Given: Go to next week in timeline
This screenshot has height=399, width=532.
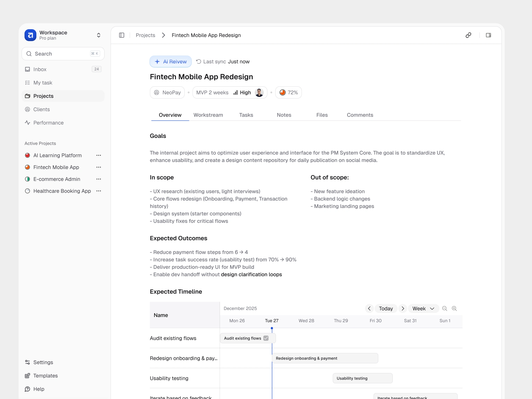Looking at the screenshot, I should 403,309.
